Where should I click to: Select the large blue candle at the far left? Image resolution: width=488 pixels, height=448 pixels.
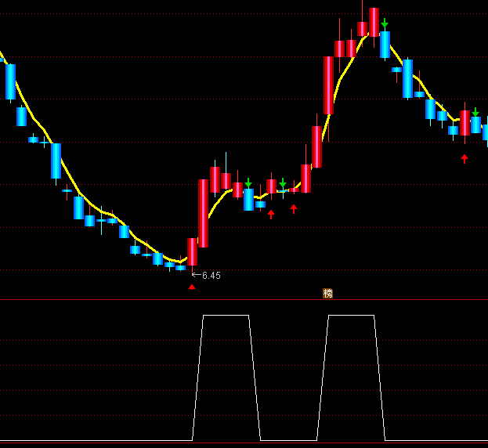[x=11, y=81]
